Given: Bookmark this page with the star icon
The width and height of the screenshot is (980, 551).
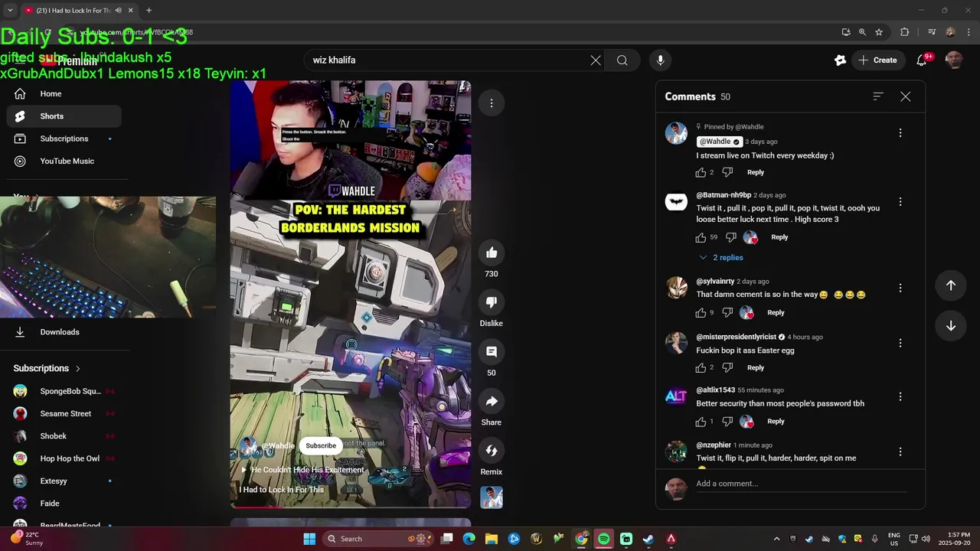Looking at the screenshot, I should click(x=879, y=32).
